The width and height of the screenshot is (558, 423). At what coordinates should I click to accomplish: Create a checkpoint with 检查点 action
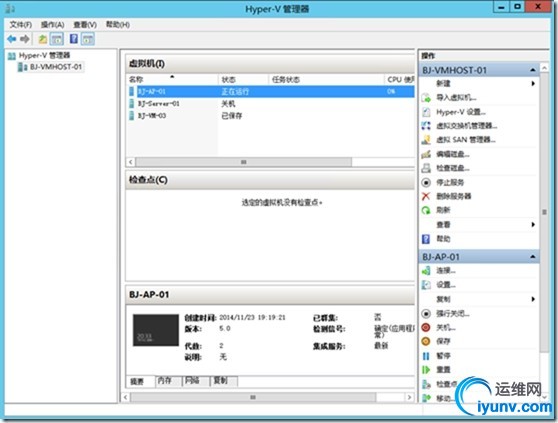[446, 384]
